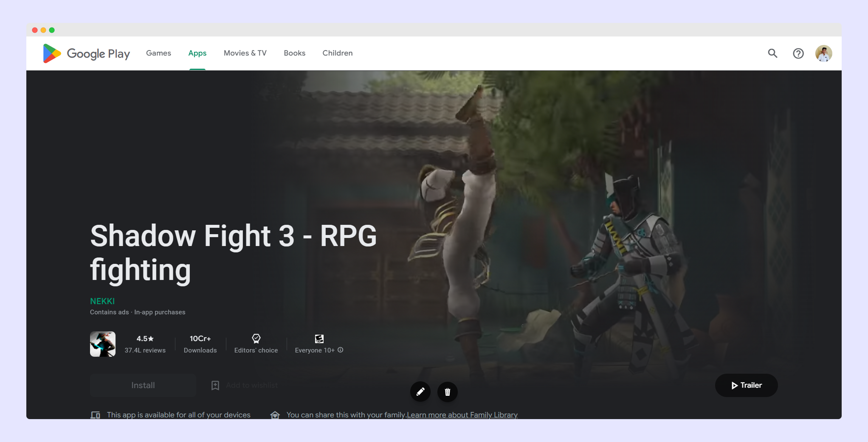Click the Family Library share icon

click(276, 414)
